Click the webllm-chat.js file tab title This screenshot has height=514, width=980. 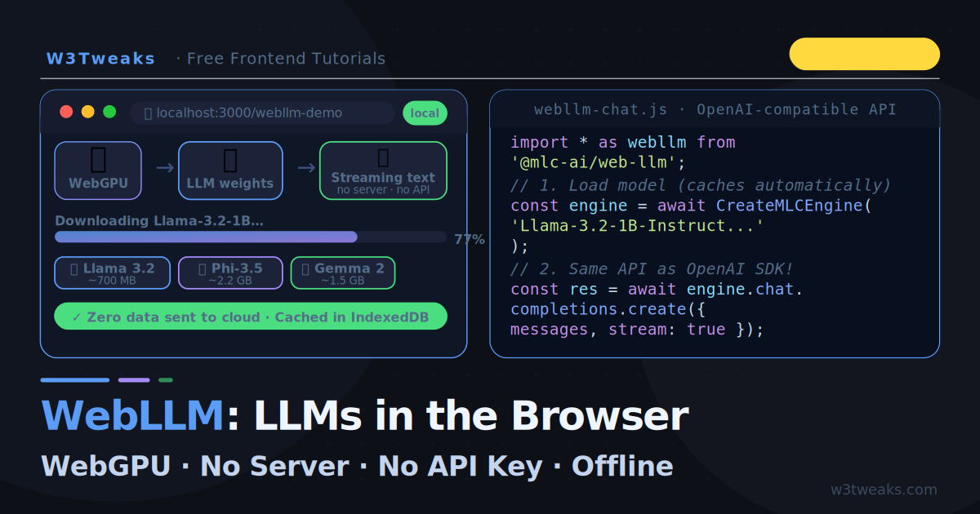(x=715, y=109)
